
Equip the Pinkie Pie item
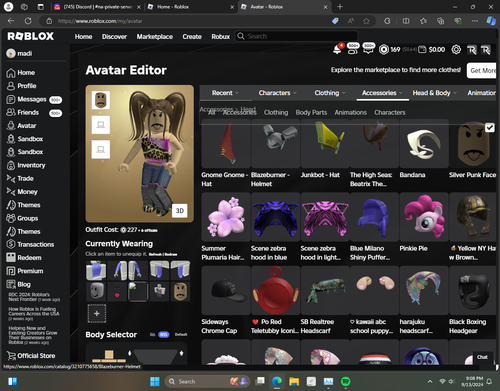pyautogui.click(x=424, y=217)
